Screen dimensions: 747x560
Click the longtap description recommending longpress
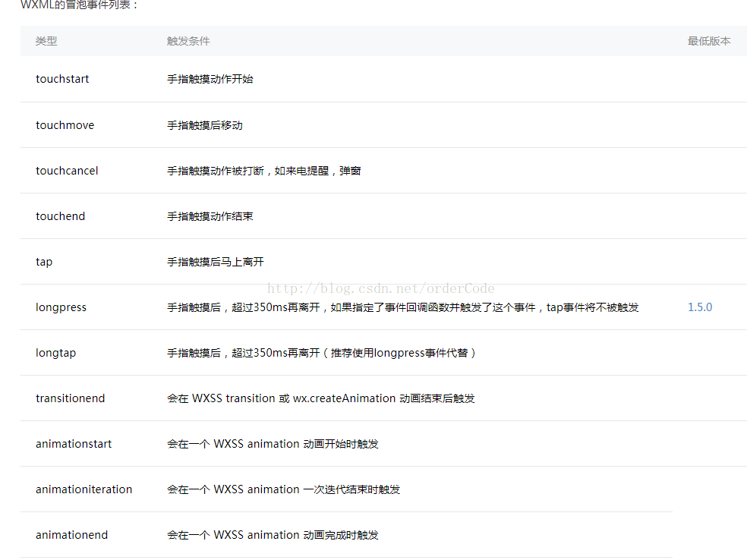321,353
